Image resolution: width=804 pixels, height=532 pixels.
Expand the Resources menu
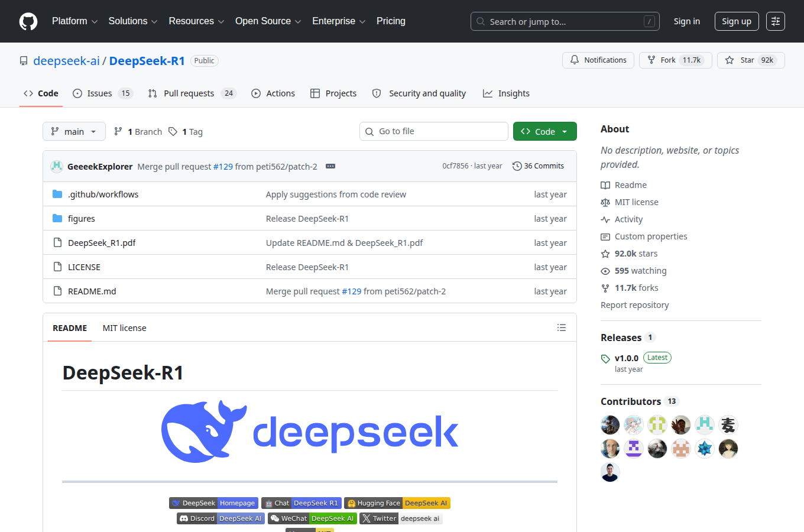(196, 21)
